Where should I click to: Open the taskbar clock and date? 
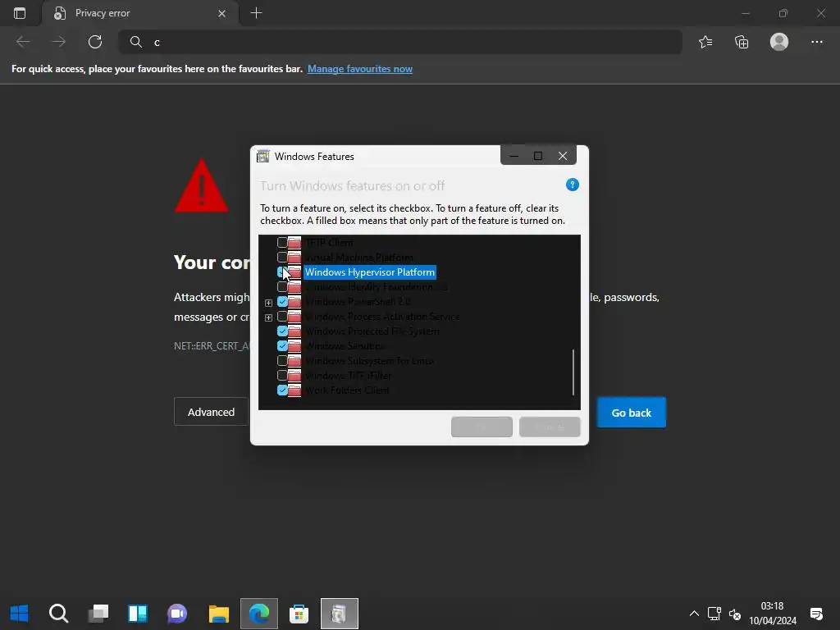point(772,614)
